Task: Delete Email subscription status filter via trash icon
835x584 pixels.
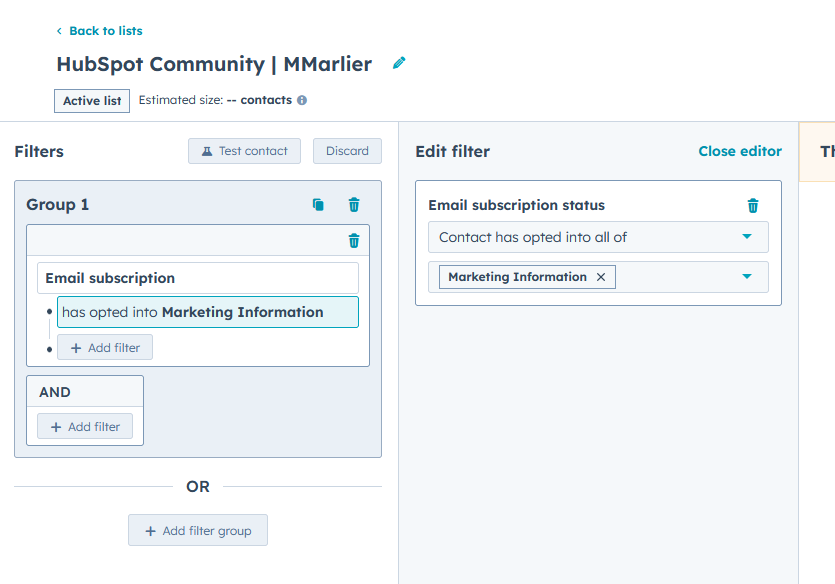Action: 753,205
